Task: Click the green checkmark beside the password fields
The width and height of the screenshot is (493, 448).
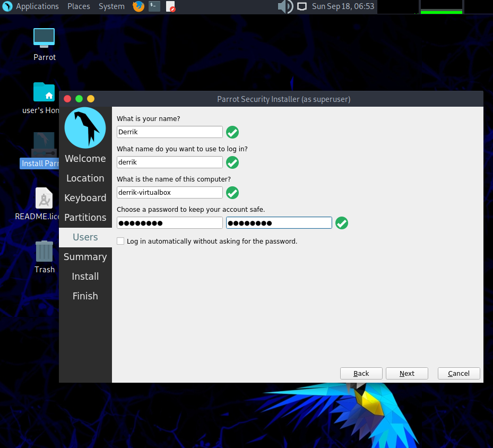Action: click(341, 223)
